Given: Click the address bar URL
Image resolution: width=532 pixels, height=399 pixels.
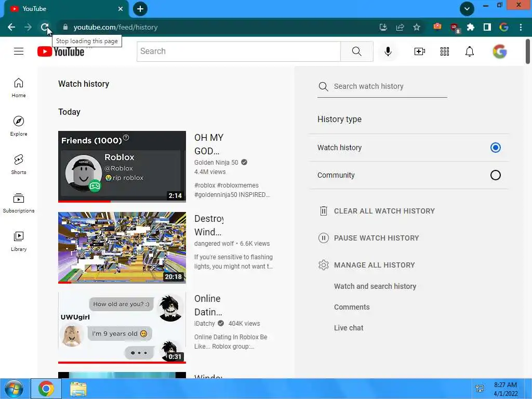Looking at the screenshot, I should (x=115, y=27).
